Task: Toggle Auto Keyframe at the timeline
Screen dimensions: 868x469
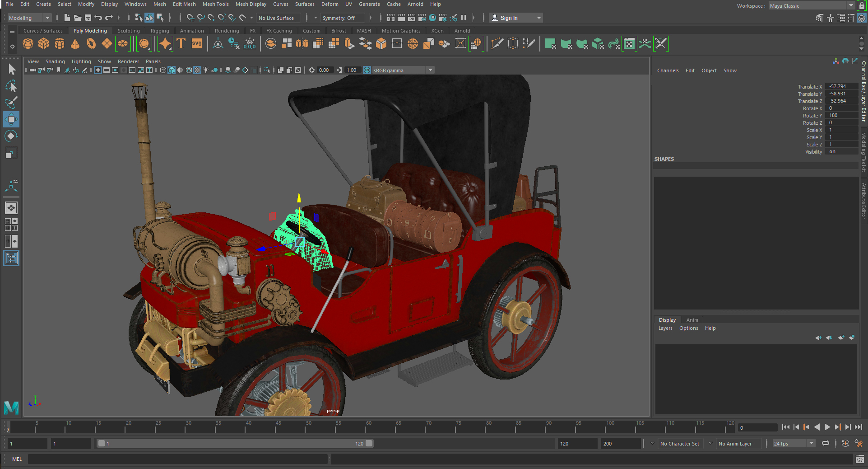Action: point(845,444)
